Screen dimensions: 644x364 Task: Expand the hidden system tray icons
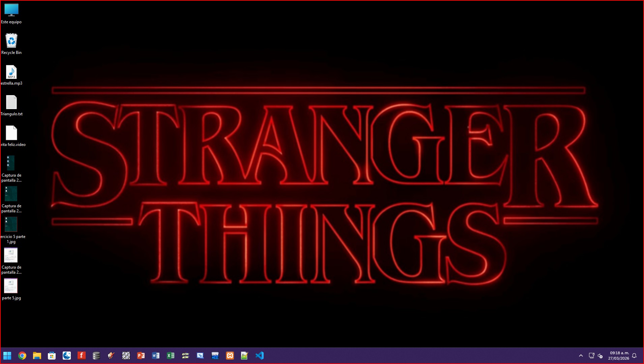(581, 356)
